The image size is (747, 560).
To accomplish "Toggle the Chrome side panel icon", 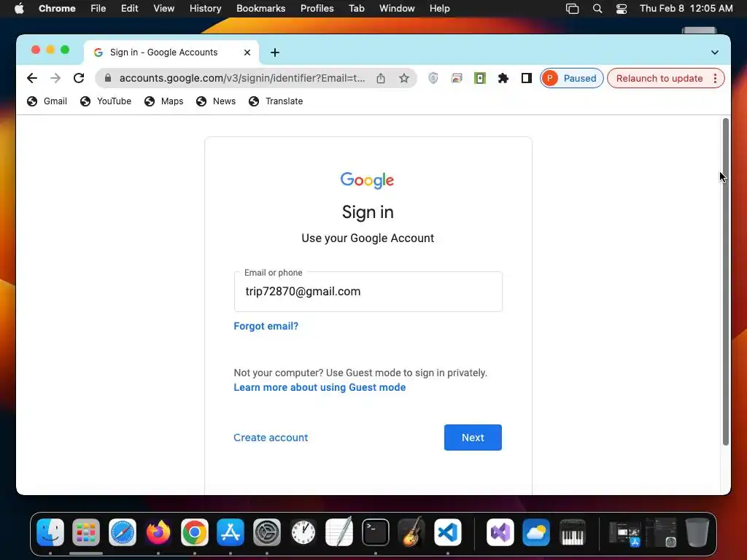I will click(527, 78).
